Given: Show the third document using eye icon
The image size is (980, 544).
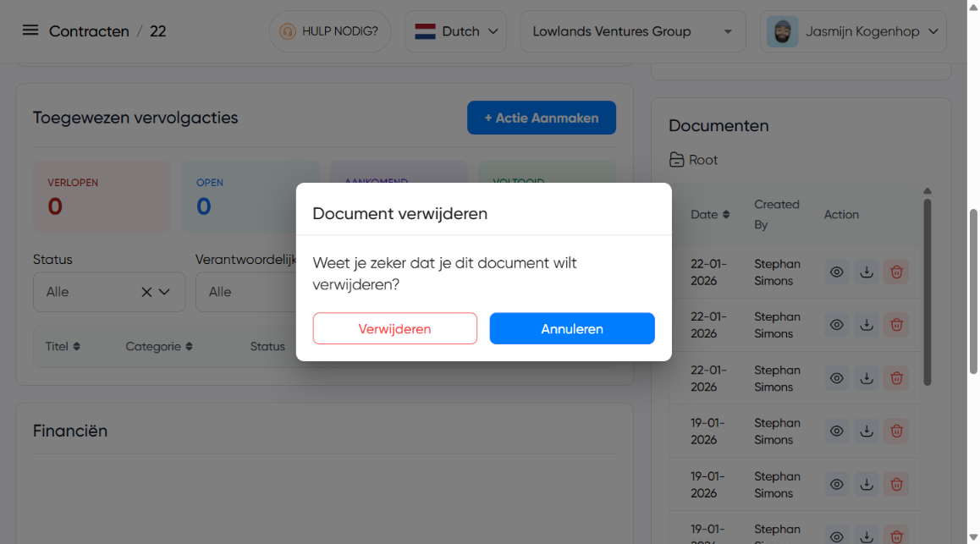Looking at the screenshot, I should [836, 378].
